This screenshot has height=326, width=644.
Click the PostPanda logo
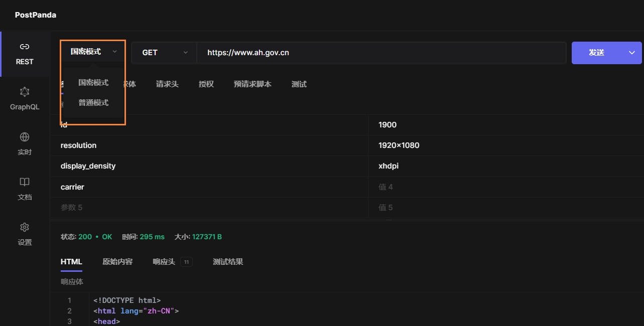[35, 15]
